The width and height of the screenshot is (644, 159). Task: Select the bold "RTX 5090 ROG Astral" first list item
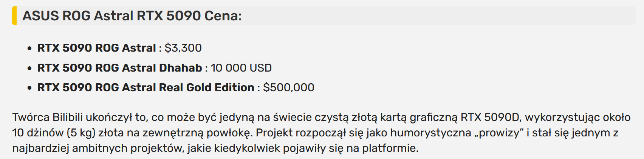click(96, 48)
